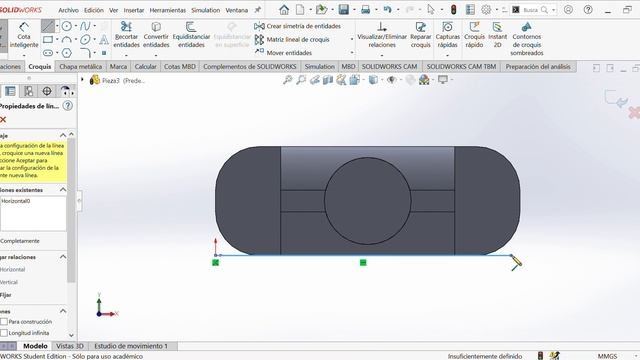Select the Straight Slot tool
Screen dimensions: 640x360
click(48, 53)
